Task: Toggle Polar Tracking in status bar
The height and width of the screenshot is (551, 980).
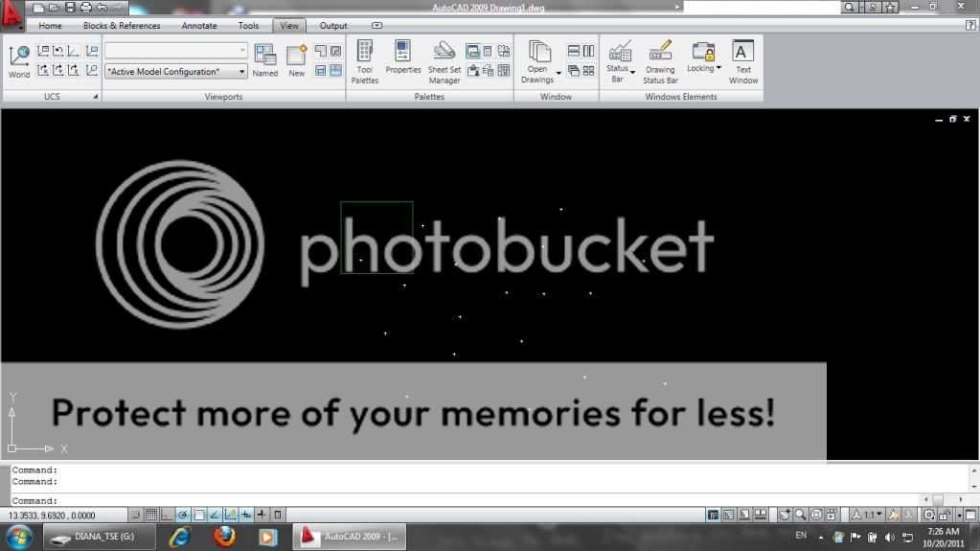Action: pos(183,515)
